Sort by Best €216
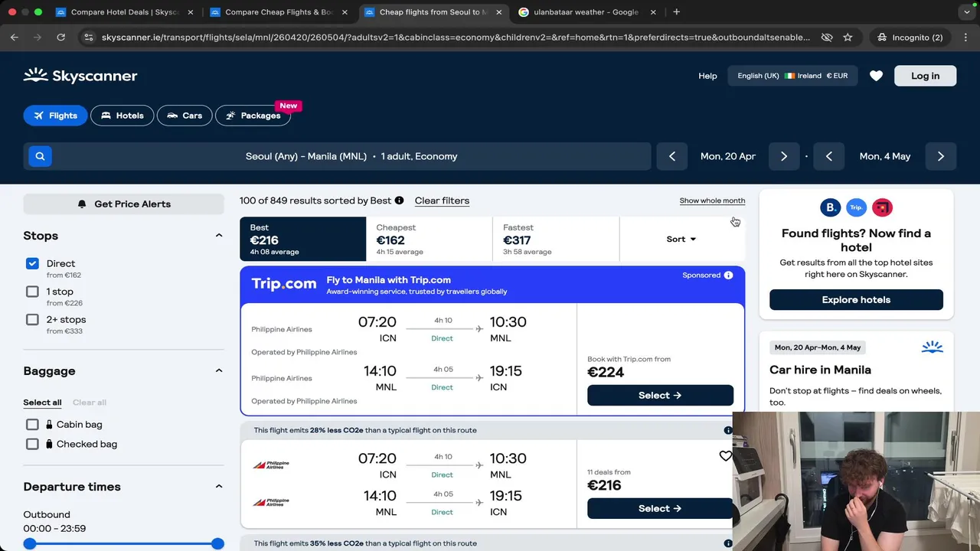The image size is (980, 551). [303, 239]
